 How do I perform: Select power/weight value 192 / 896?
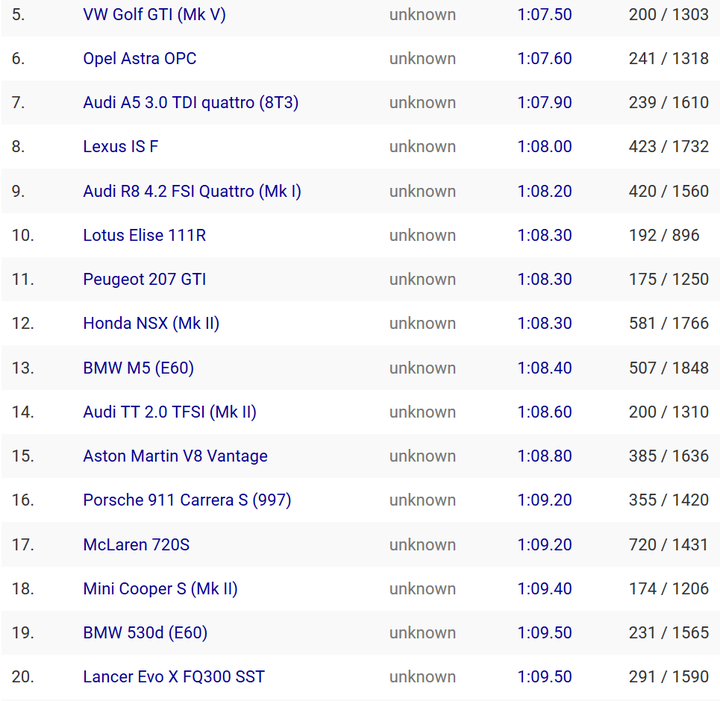pyautogui.click(x=664, y=236)
